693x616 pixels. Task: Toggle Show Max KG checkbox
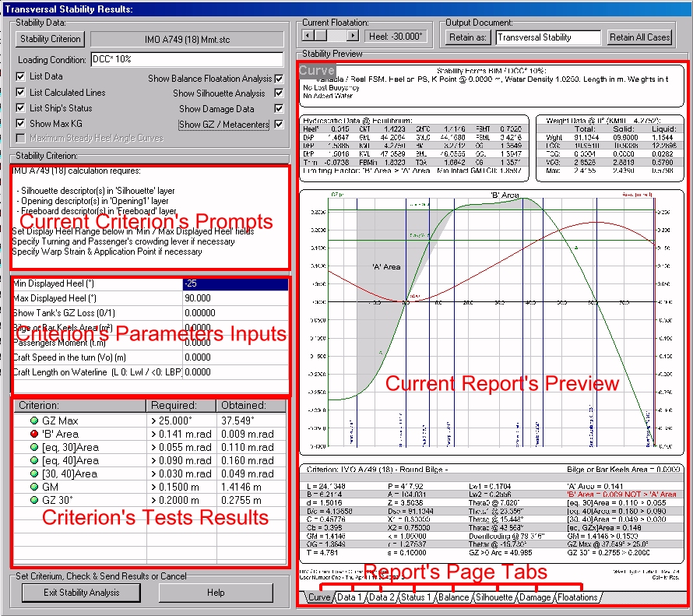[20, 123]
